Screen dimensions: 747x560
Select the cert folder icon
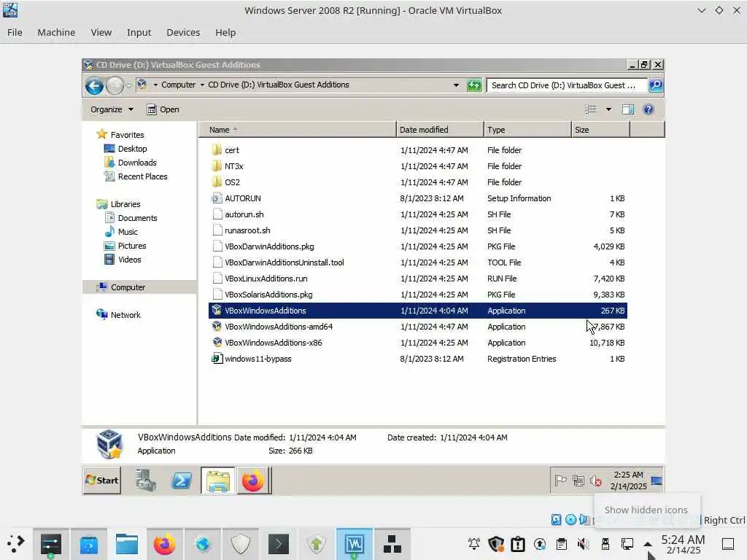click(x=217, y=150)
